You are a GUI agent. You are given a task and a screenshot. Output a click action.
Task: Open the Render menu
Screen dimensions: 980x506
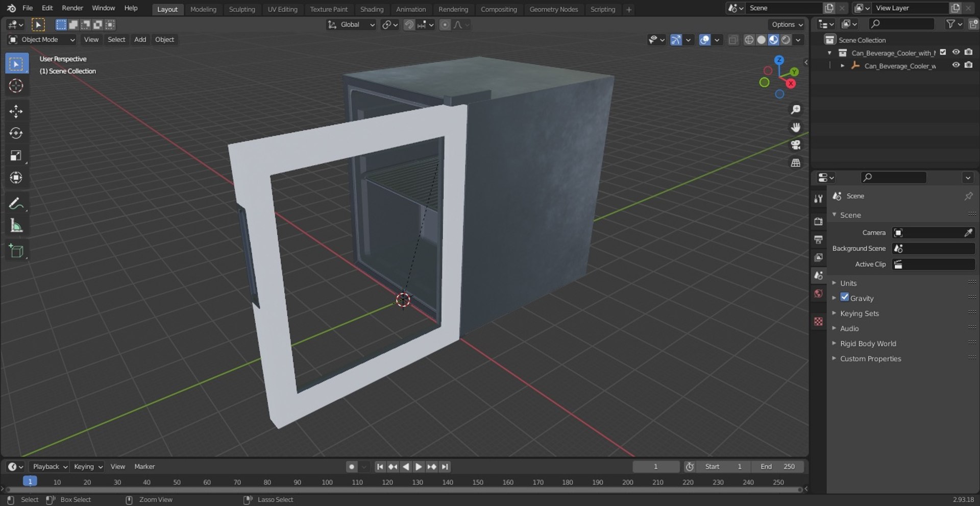pos(72,8)
